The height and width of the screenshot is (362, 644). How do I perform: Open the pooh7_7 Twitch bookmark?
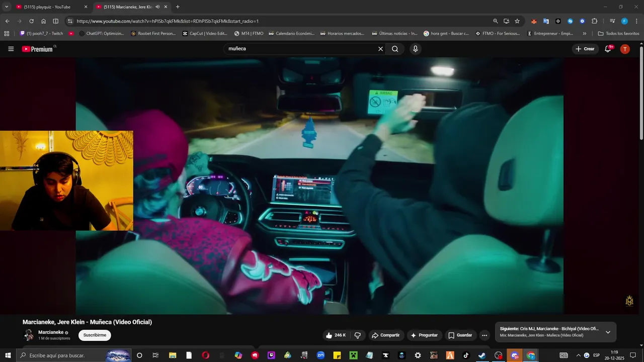tap(41, 34)
